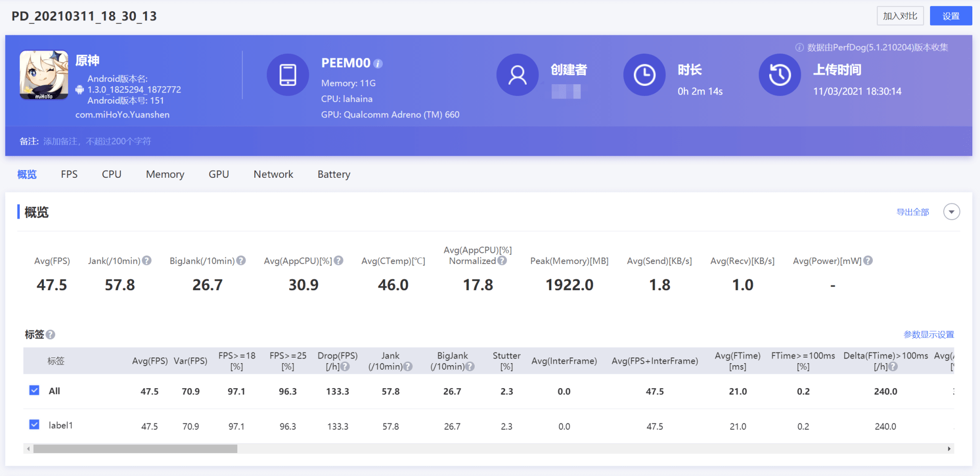Click the FTime>=100ms column header
This screenshot has height=476, width=980.
pyautogui.click(x=803, y=361)
